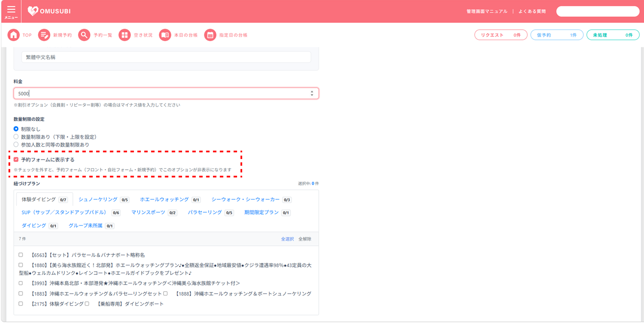Click the white search box in header
Image resolution: width=644 pixels, height=323 pixels.
(597, 11)
